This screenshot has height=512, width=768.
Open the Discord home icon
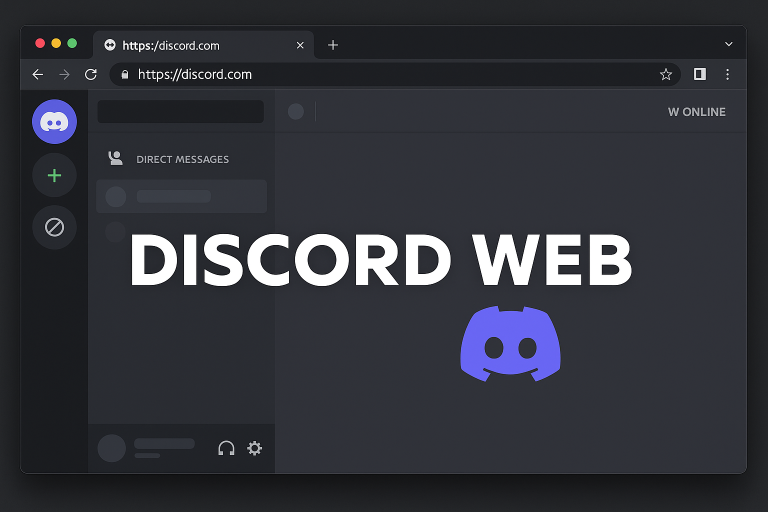click(54, 122)
